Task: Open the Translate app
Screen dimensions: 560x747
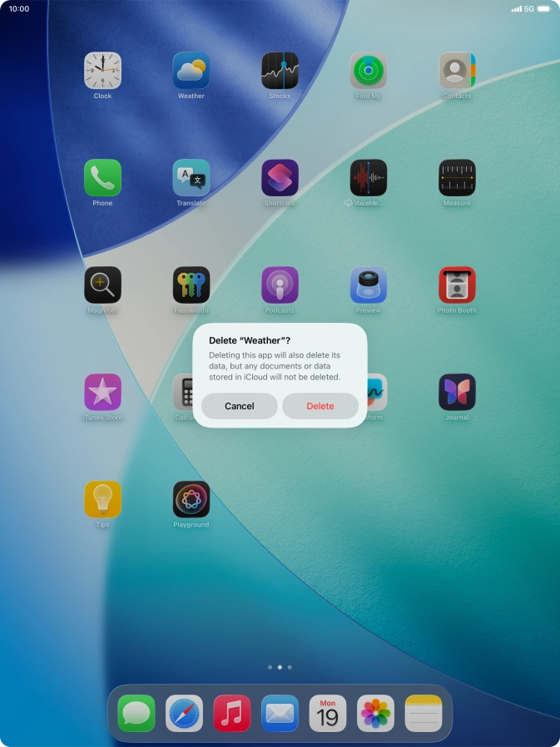Action: pyautogui.click(x=191, y=178)
